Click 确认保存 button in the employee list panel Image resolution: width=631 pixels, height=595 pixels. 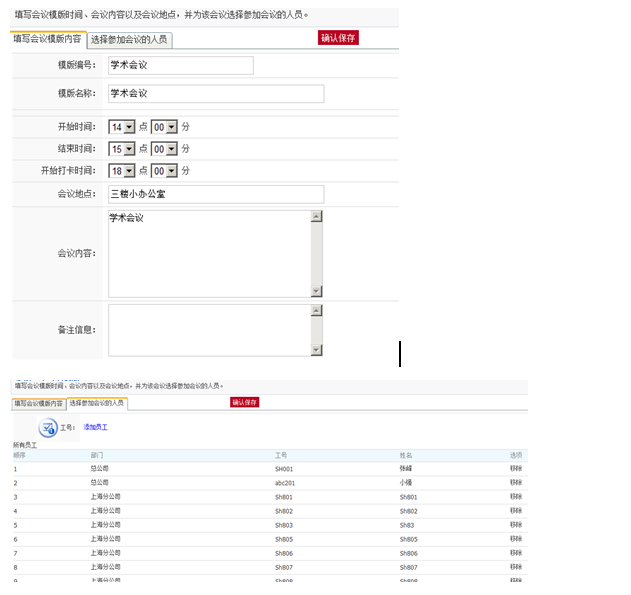[x=244, y=402]
